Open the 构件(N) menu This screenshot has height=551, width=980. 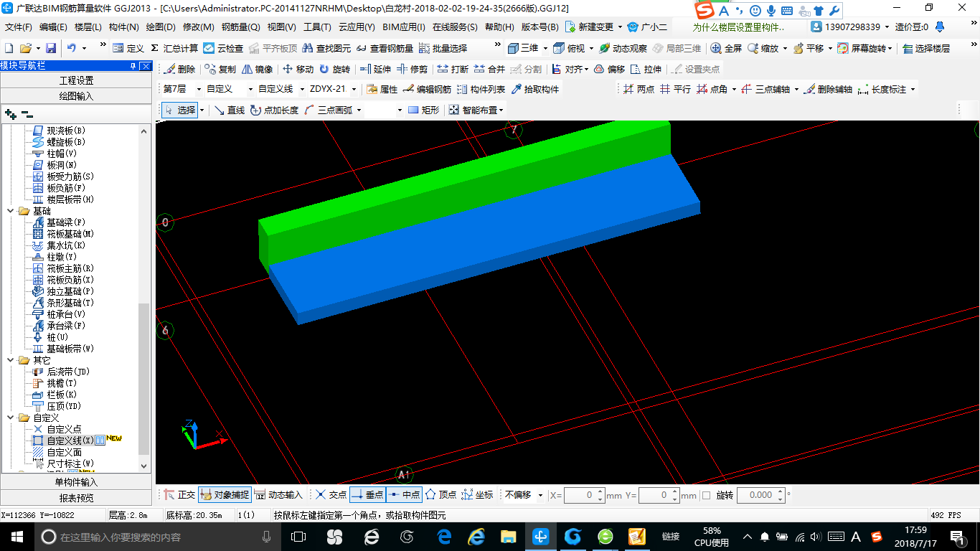(124, 27)
